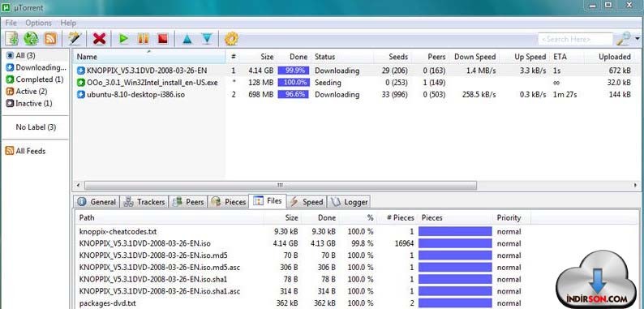Select file KNOPPIX_V5.3.1DVD-2008-03-26-EN.iso.sha1
Image resolution: width=644 pixels, height=309 pixels.
[153, 280]
